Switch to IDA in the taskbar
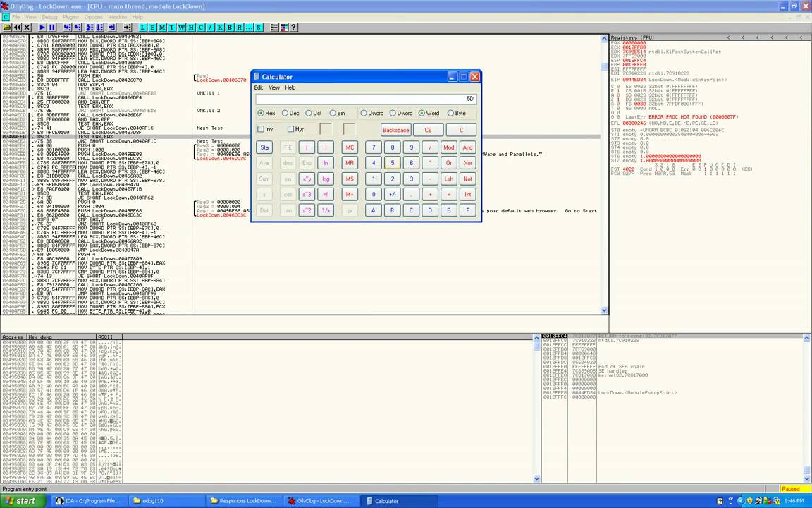 click(x=89, y=501)
